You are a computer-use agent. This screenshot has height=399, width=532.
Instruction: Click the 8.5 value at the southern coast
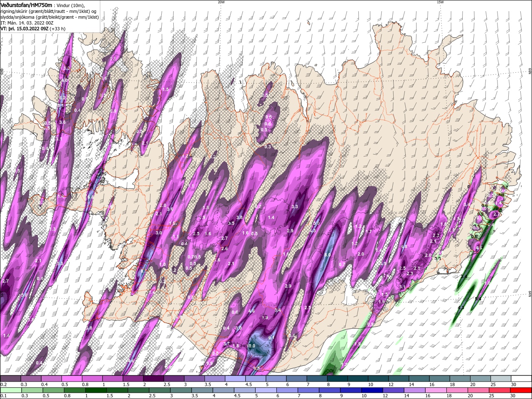point(256,368)
